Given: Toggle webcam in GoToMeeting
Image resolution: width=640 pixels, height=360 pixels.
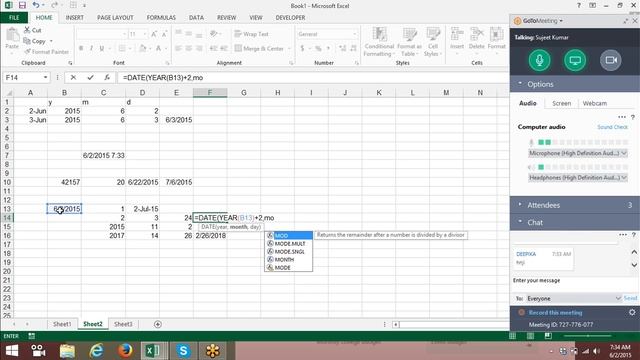Looking at the screenshot, I should 611,60.
